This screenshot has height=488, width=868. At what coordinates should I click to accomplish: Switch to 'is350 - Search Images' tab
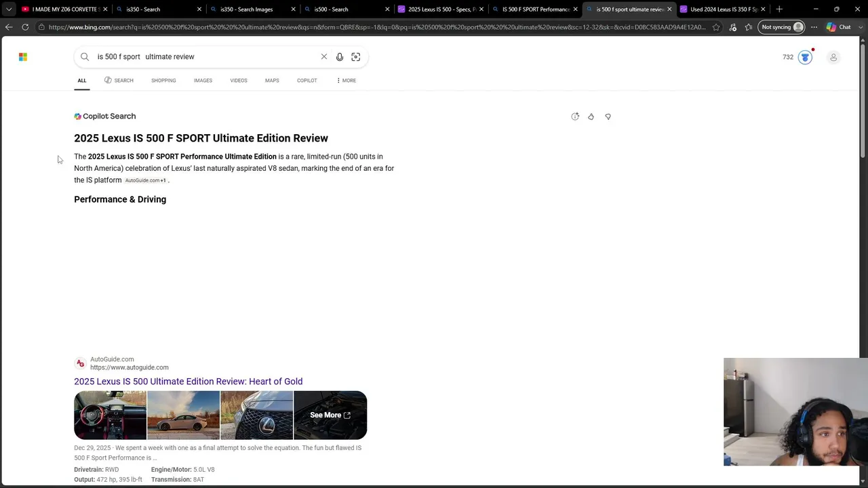pyautogui.click(x=251, y=9)
